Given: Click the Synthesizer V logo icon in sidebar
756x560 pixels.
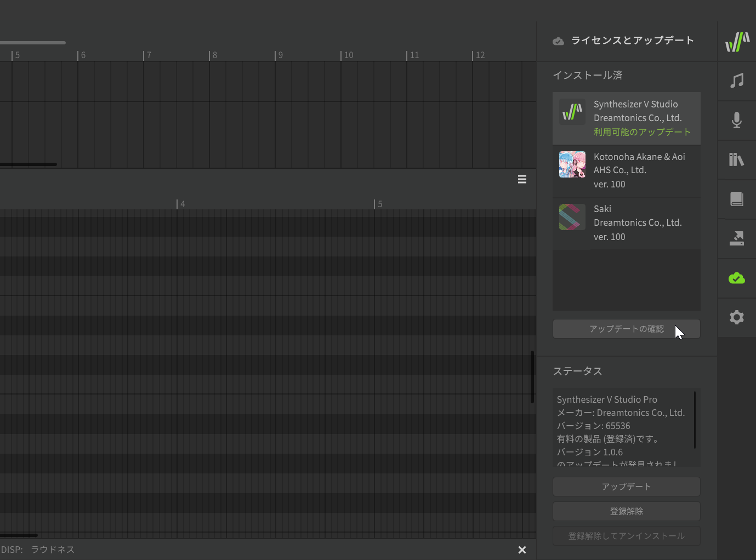Looking at the screenshot, I should click(x=737, y=42).
